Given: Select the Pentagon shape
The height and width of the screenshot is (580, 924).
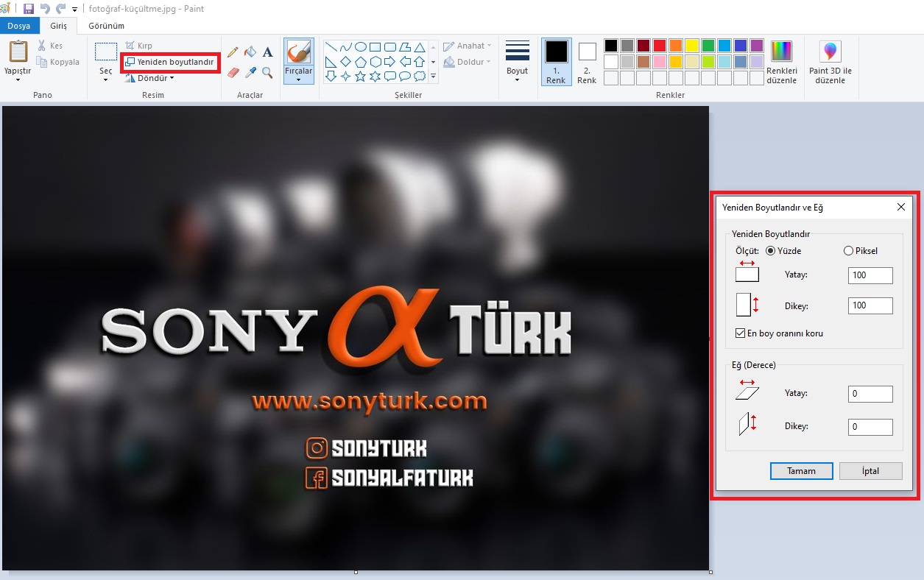Looking at the screenshot, I should pyautogui.click(x=360, y=61).
